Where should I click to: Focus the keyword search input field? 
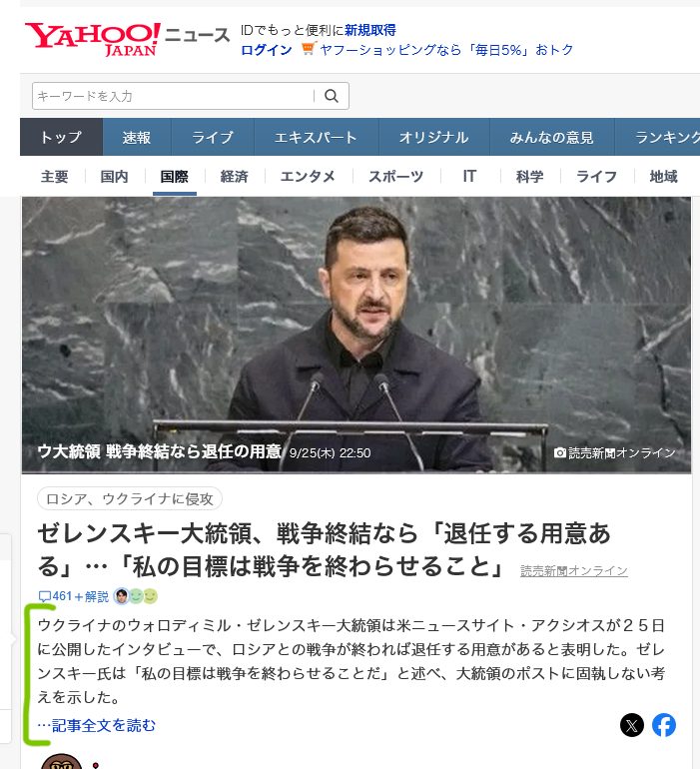(172, 96)
